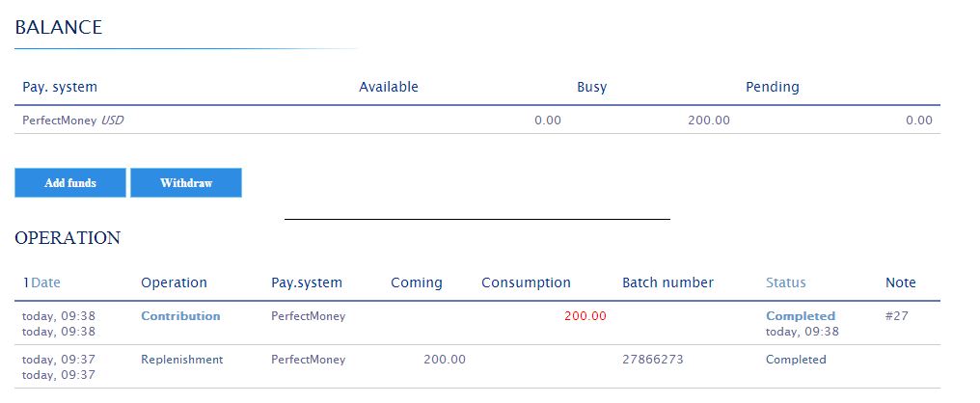Sort operations by the Status column header
This screenshot has width=980, height=403.
coord(785,282)
